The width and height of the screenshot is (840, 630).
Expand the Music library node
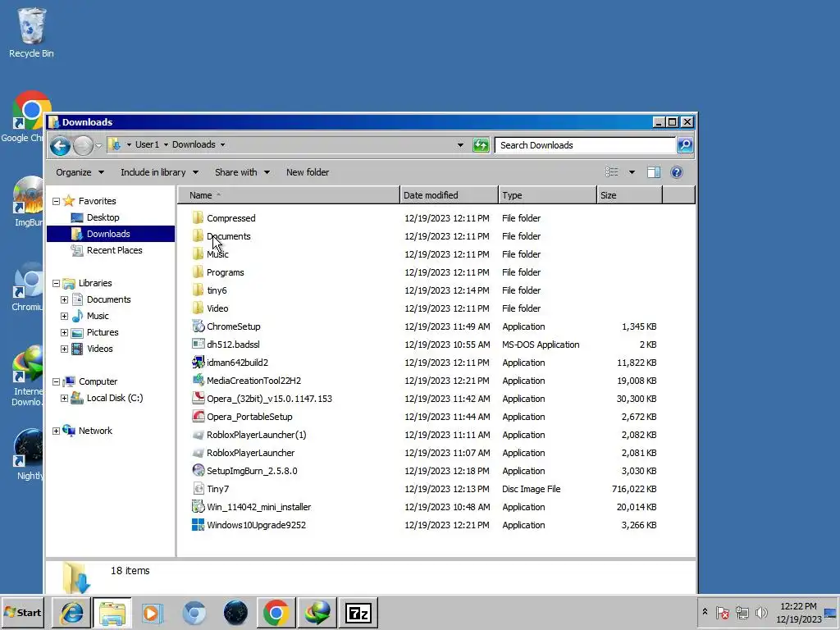click(x=64, y=316)
